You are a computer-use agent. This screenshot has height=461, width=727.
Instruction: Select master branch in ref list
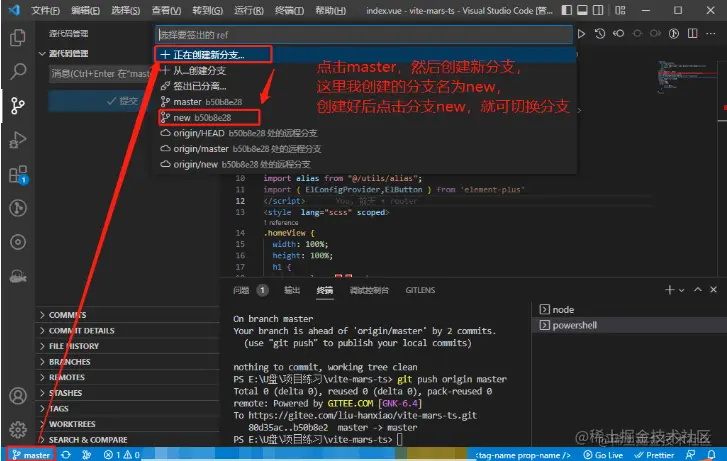365,102
